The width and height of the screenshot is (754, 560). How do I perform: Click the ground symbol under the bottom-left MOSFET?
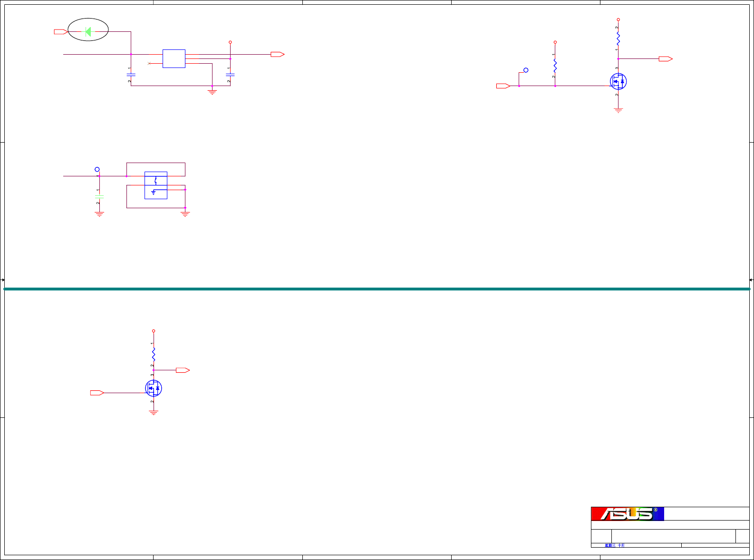click(x=154, y=413)
